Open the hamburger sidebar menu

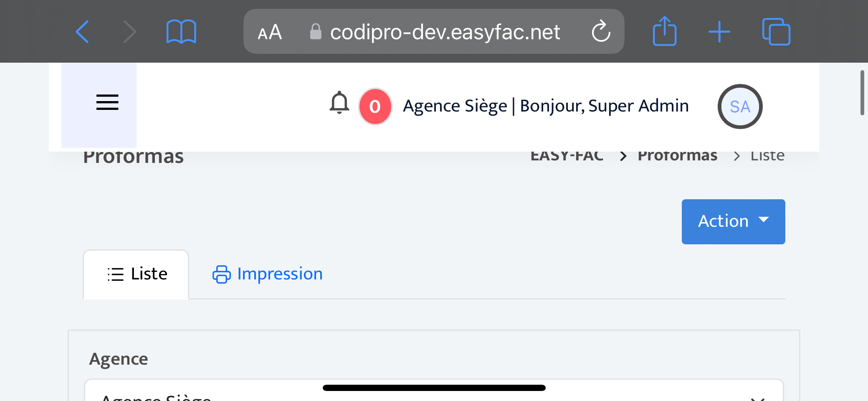coord(107,102)
